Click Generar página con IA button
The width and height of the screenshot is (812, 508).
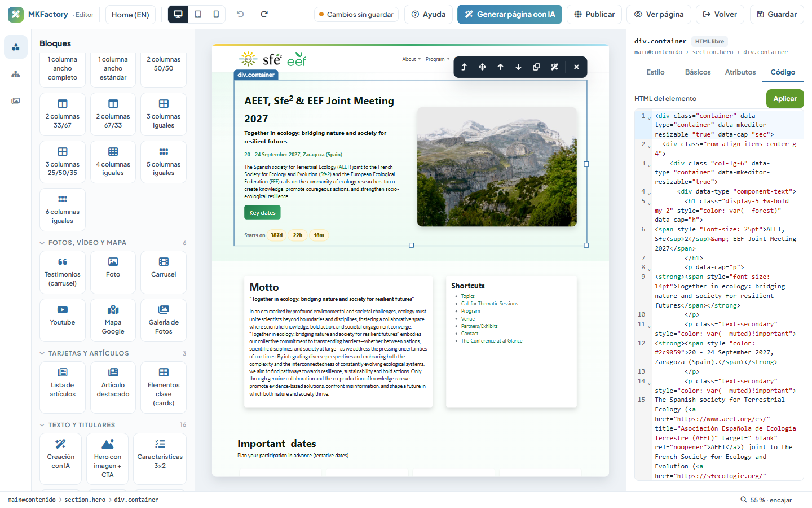coord(510,15)
